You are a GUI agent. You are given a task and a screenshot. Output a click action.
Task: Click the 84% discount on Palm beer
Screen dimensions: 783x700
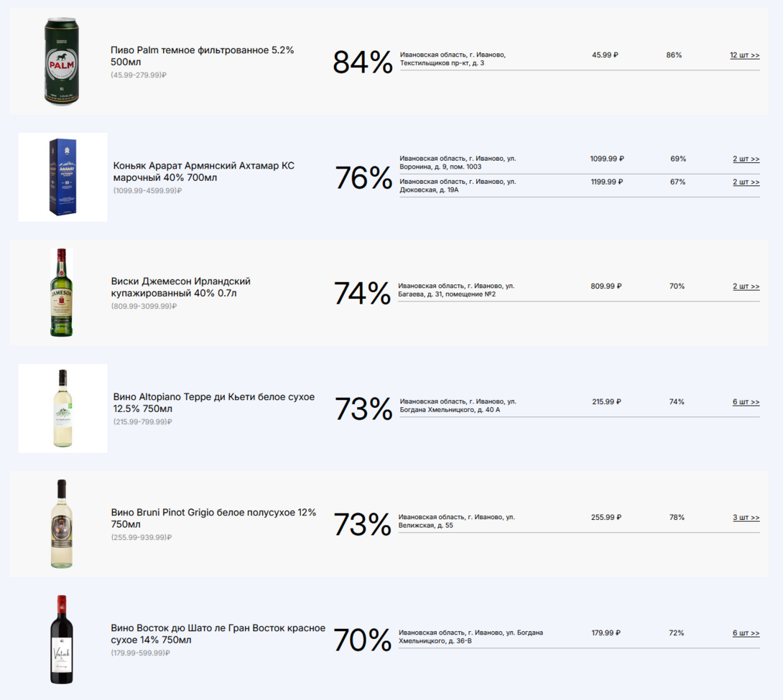tap(362, 62)
